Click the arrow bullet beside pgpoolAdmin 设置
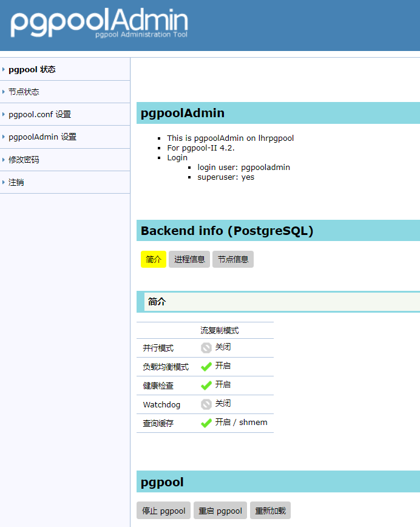Image resolution: width=420 pixels, height=527 pixels. tap(4, 137)
